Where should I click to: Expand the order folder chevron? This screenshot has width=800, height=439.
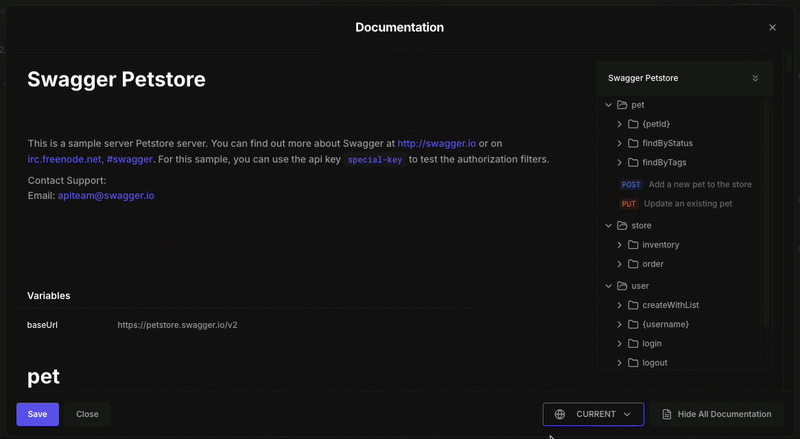pos(619,264)
